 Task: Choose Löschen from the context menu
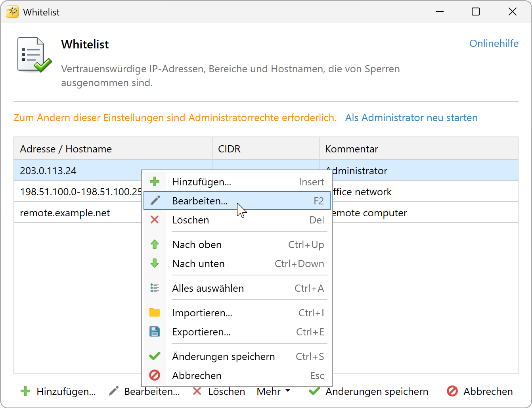[237, 220]
